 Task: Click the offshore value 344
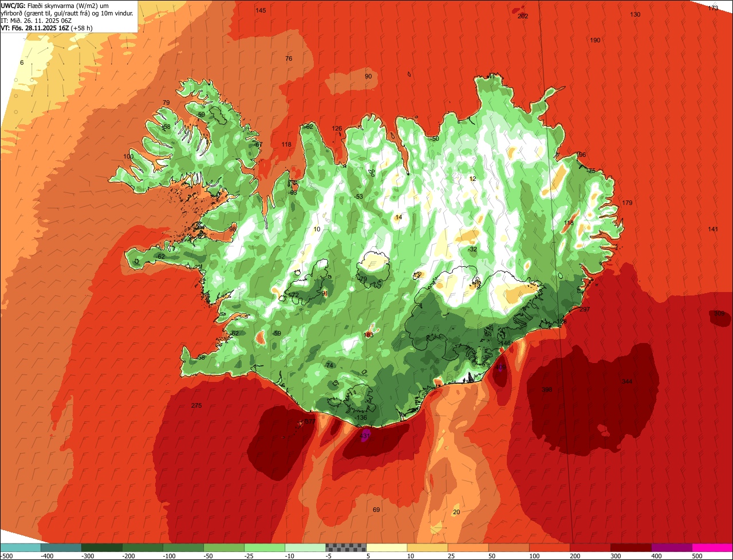[627, 381]
